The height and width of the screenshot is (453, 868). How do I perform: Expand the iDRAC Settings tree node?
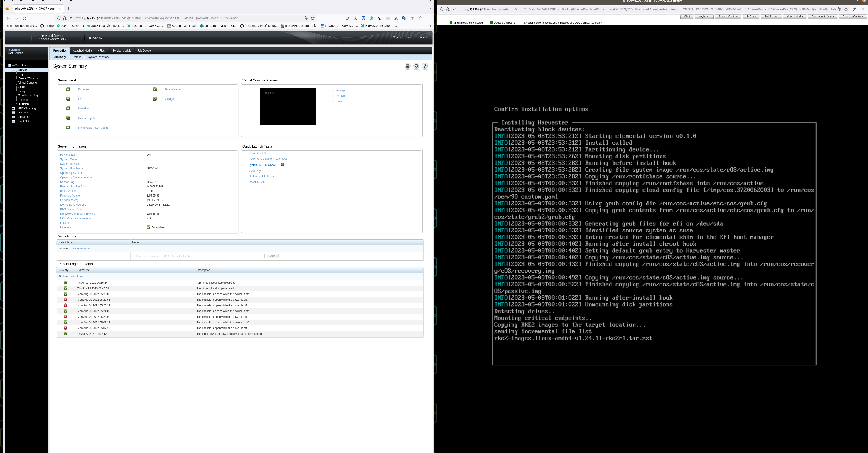pos(13,108)
